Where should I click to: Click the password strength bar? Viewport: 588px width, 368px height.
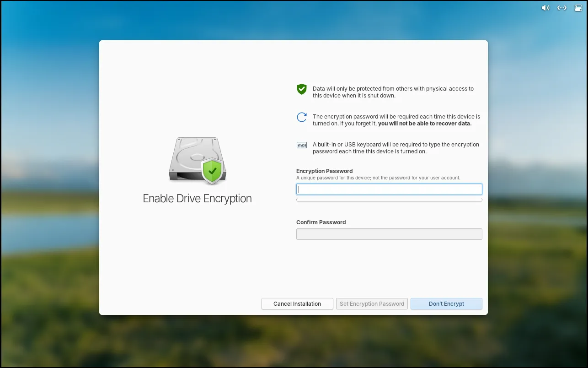389,200
